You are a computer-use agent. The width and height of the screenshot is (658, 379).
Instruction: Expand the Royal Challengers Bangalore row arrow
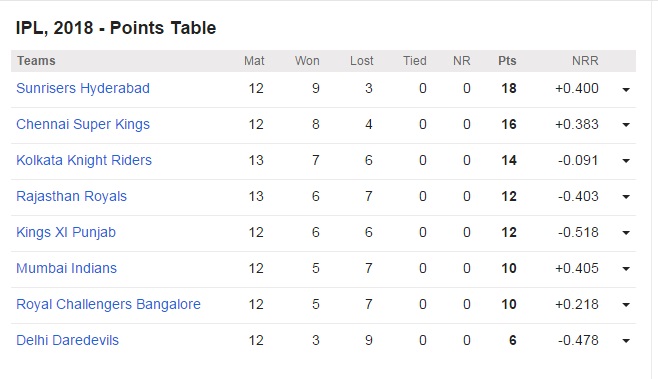[626, 305]
